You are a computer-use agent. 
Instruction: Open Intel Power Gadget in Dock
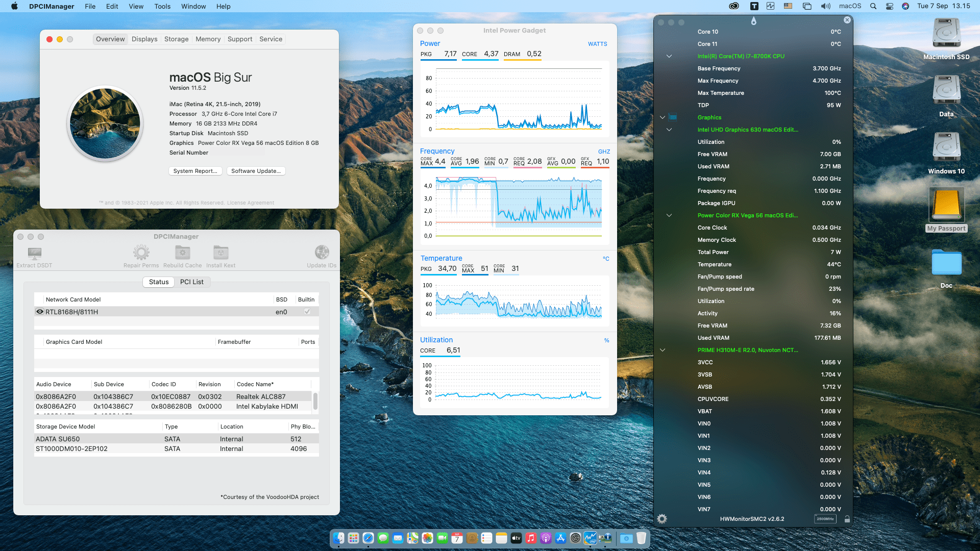(590, 538)
